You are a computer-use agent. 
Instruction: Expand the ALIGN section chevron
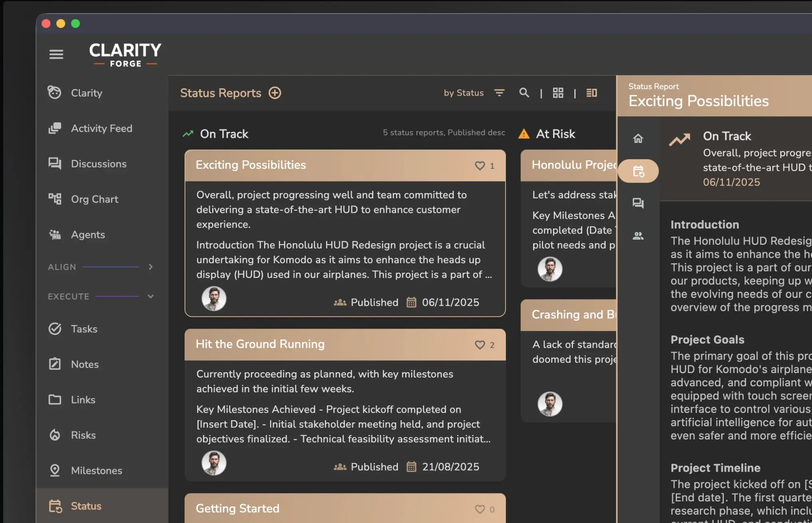point(151,267)
